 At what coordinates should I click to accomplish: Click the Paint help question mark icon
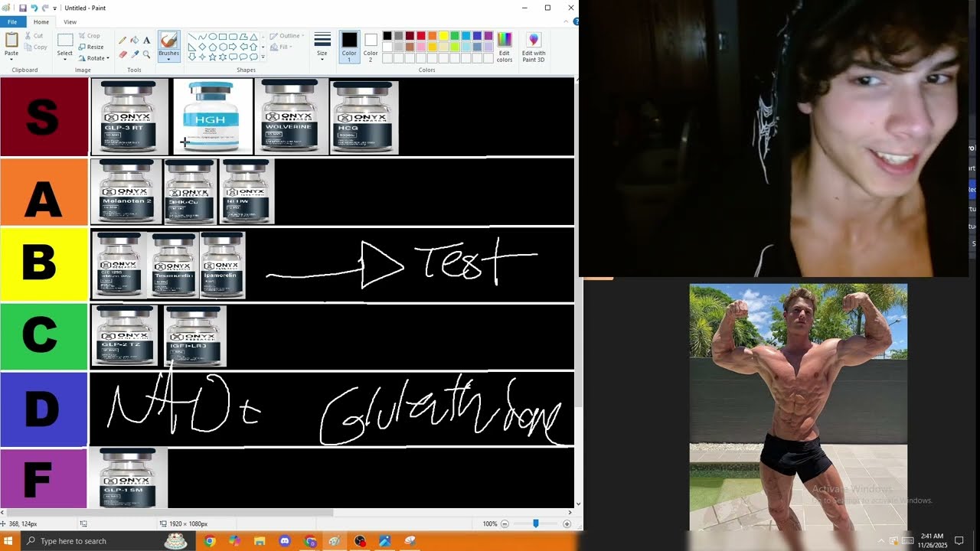click(576, 21)
